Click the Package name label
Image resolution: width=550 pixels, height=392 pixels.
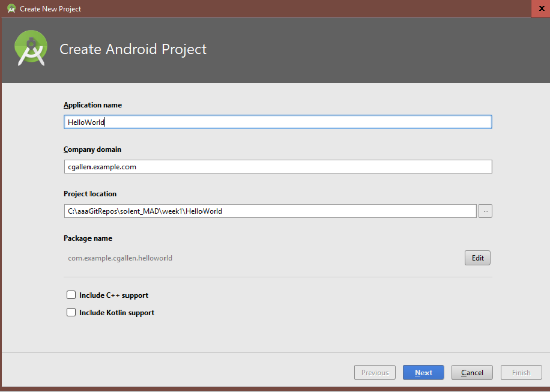click(x=88, y=238)
